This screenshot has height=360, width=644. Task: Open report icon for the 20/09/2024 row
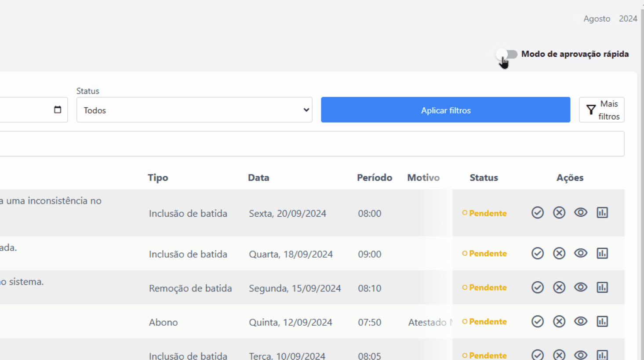coord(602,213)
